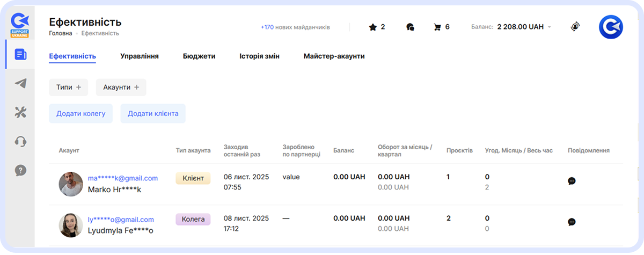
Task: Click the chat bubbles icon in header
Action: click(x=411, y=27)
